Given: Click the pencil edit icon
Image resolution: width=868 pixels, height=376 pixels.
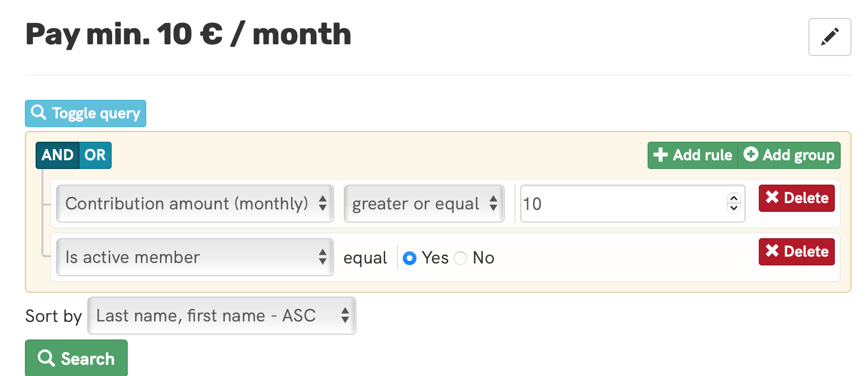Looking at the screenshot, I should pyautogui.click(x=829, y=37).
